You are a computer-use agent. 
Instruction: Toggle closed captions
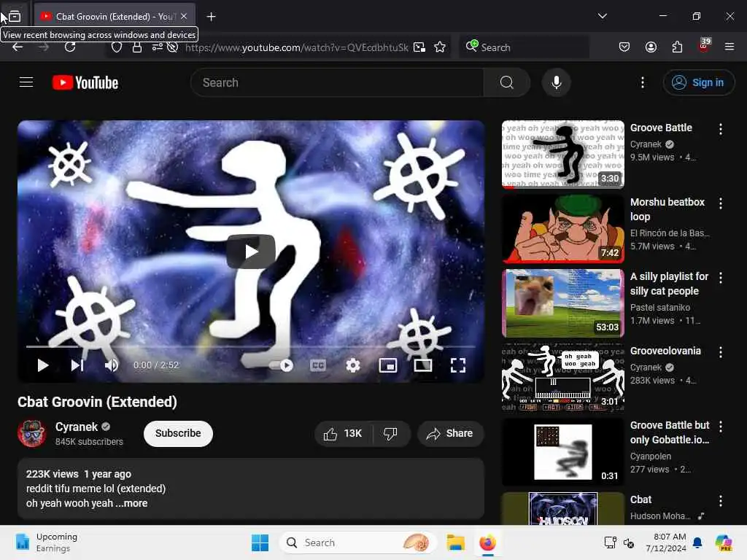318,365
